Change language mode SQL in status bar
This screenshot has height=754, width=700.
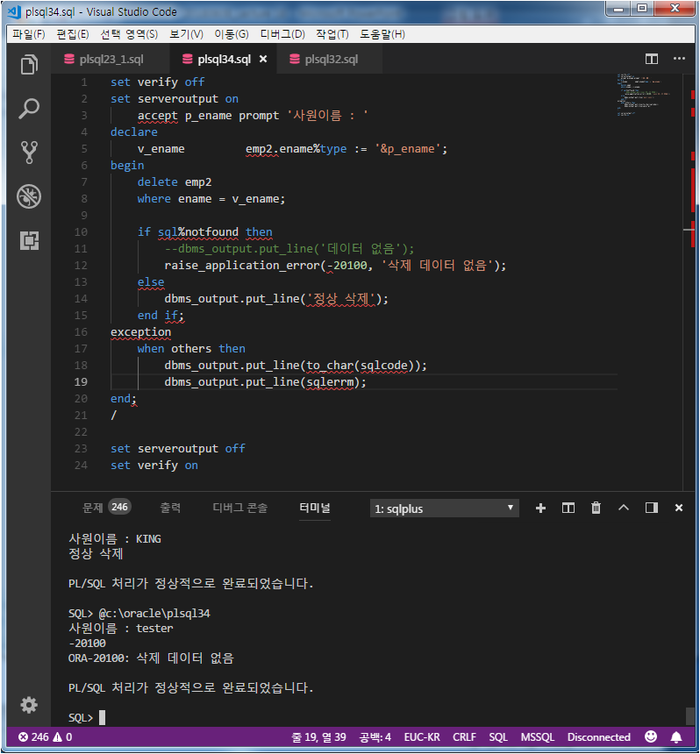[498, 737]
